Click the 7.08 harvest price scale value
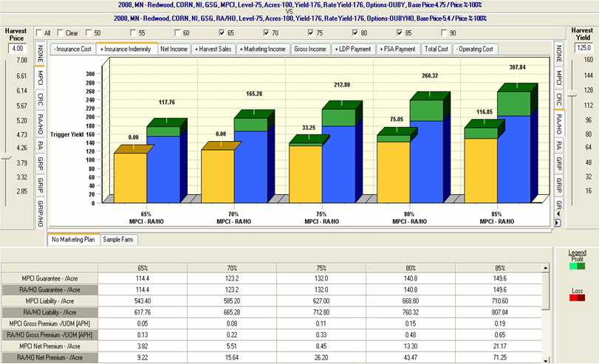This screenshot has height=364, width=599. pyautogui.click(x=21, y=61)
